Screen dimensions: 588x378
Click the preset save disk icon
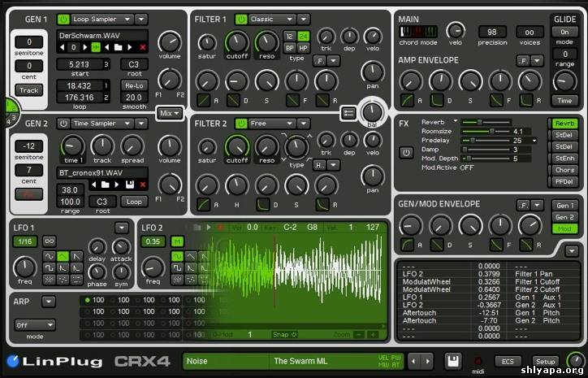[452, 360]
